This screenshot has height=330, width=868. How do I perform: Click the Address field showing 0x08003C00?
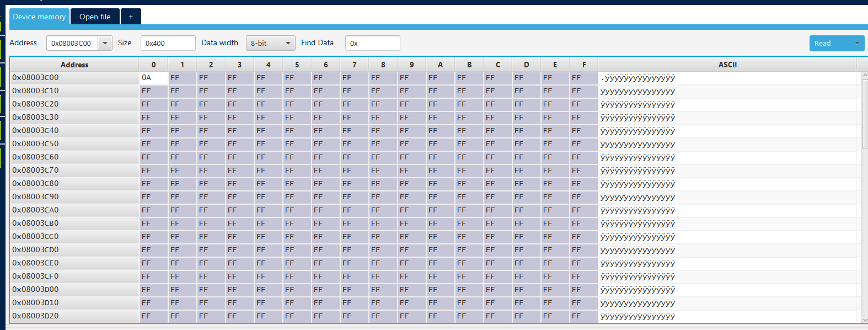[x=72, y=43]
